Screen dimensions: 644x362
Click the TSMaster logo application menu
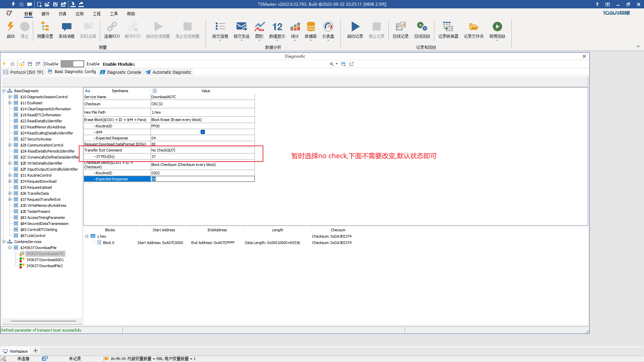(9, 13)
